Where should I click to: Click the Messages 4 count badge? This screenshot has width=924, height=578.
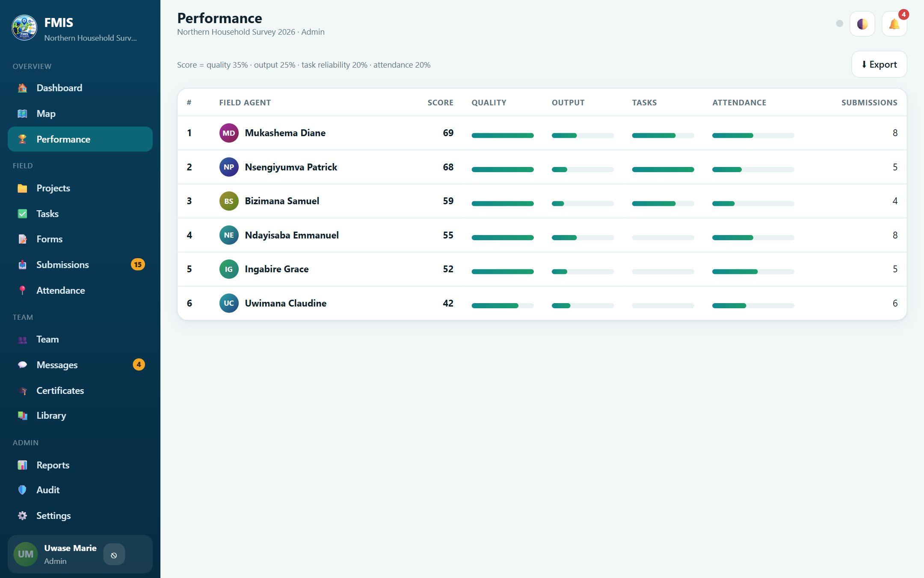coord(139,365)
